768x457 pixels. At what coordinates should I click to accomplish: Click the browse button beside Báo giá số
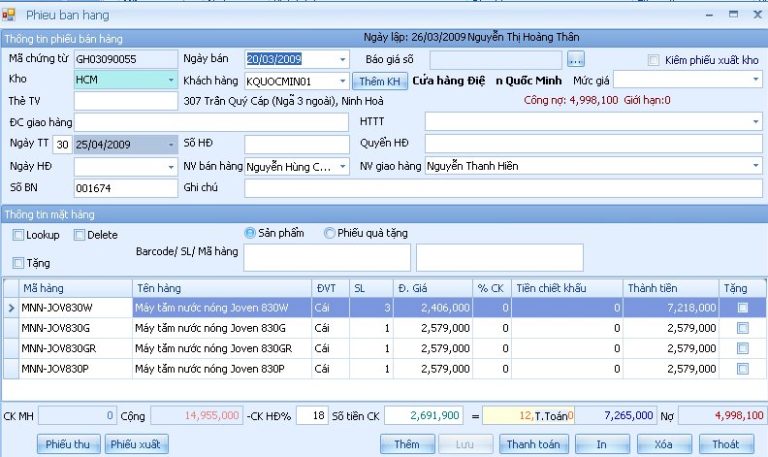click(575, 59)
